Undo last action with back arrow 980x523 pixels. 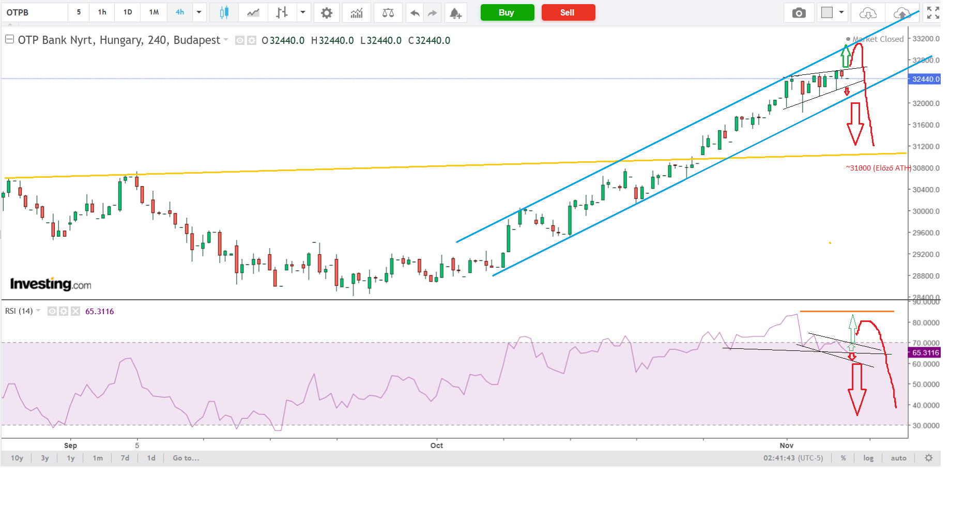[x=415, y=13]
